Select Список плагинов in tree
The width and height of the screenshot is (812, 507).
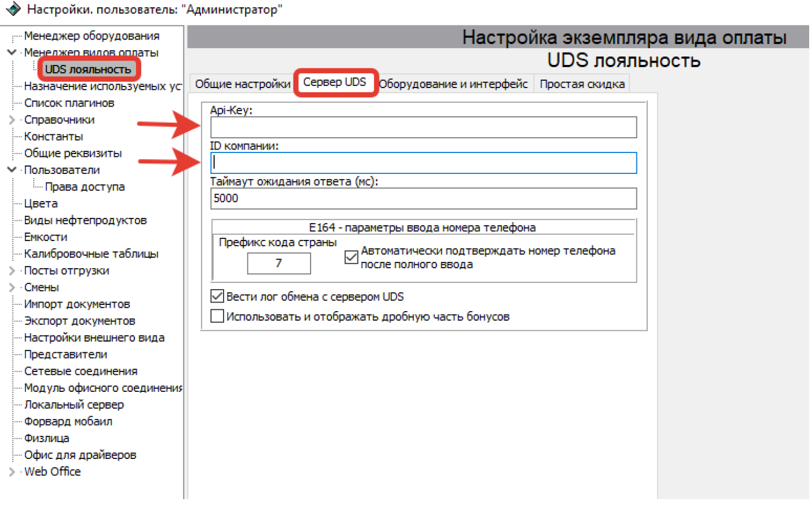click(69, 103)
